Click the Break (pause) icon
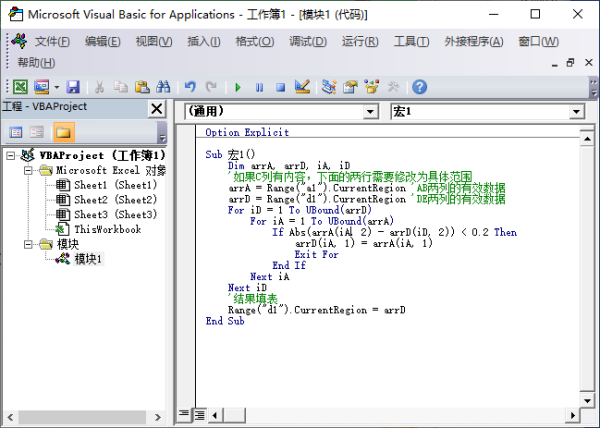The image size is (600, 428). pos(260,87)
